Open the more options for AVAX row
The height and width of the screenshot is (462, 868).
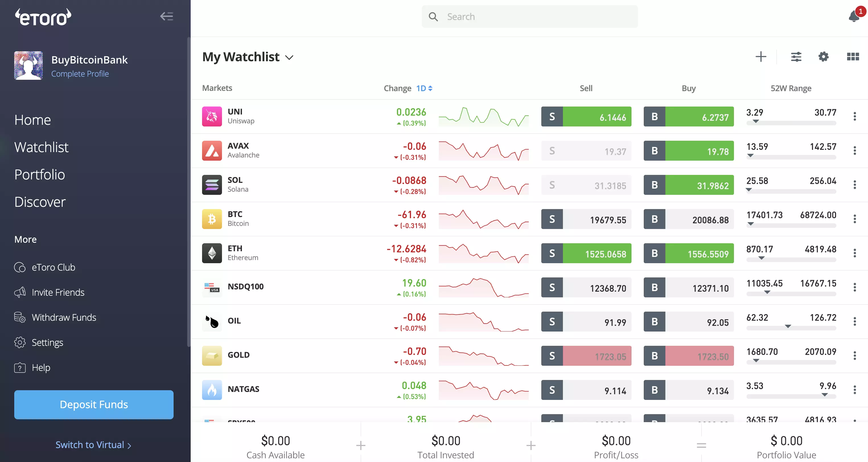(x=855, y=150)
